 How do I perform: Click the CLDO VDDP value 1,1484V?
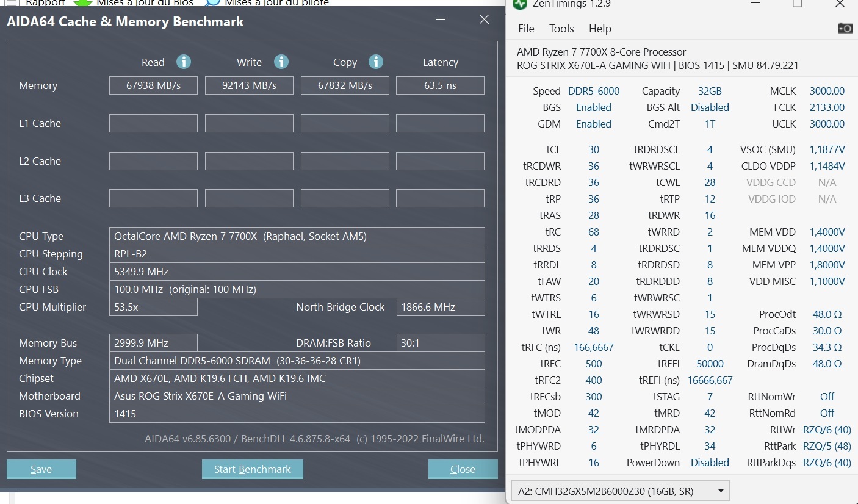coord(827,166)
